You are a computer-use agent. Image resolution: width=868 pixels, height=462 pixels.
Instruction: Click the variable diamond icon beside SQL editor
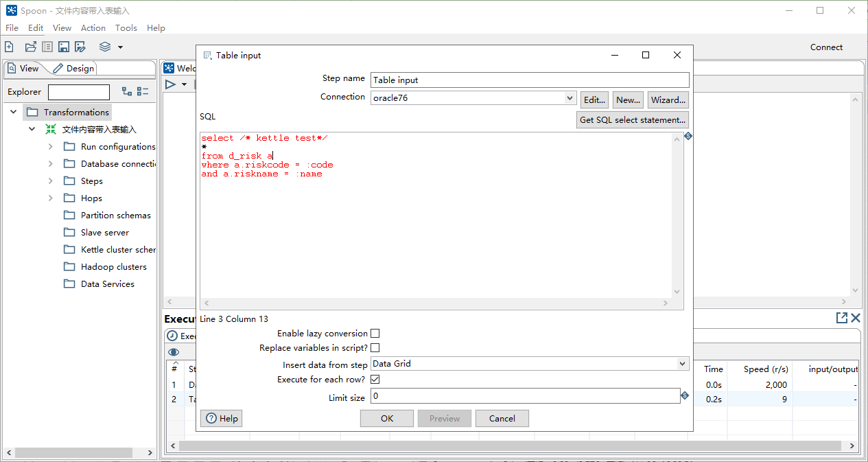pyautogui.click(x=688, y=136)
